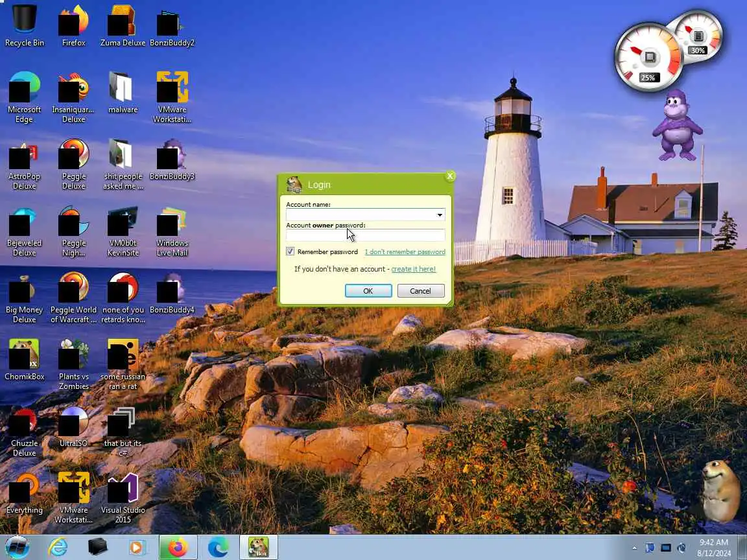Click the 'I don't remember password' link
This screenshot has width=747, height=560.
point(405,252)
